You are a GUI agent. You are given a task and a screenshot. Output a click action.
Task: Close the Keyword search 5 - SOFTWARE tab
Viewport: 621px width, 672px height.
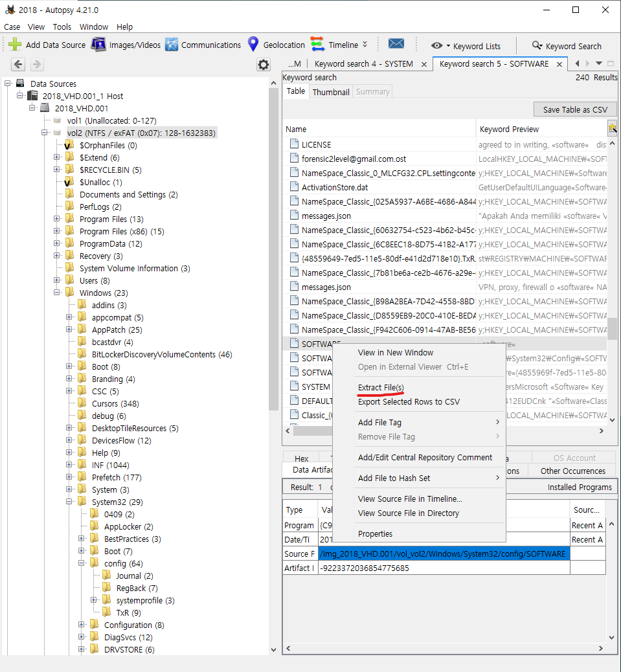pyautogui.click(x=559, y=64)
